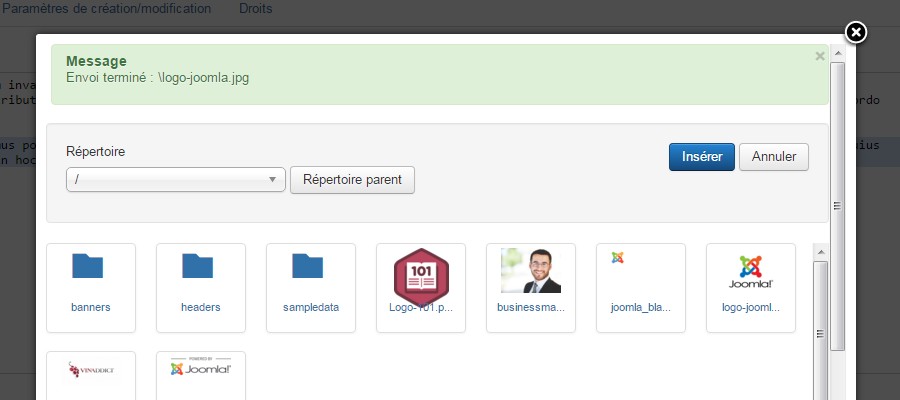Open Paramètres de création/modification tab
Screen dimensions: 900x400
(x=107, y=9)
